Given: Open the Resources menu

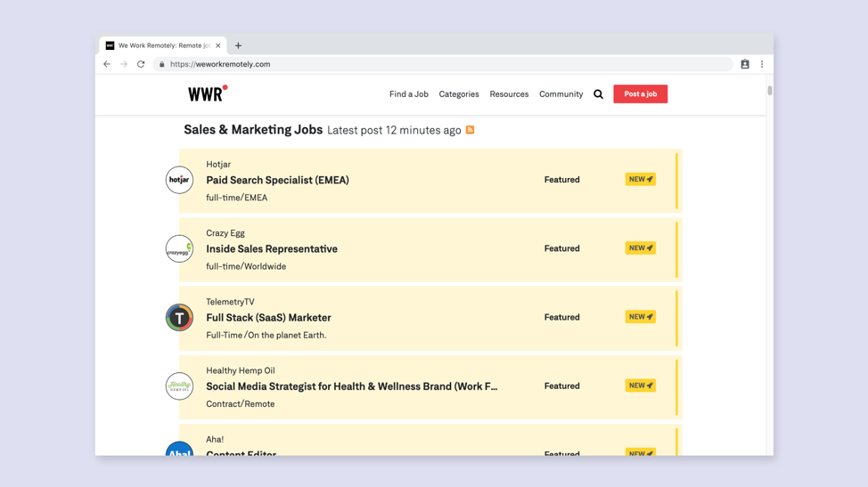Looking at the screenshot, I should [509, 94].
